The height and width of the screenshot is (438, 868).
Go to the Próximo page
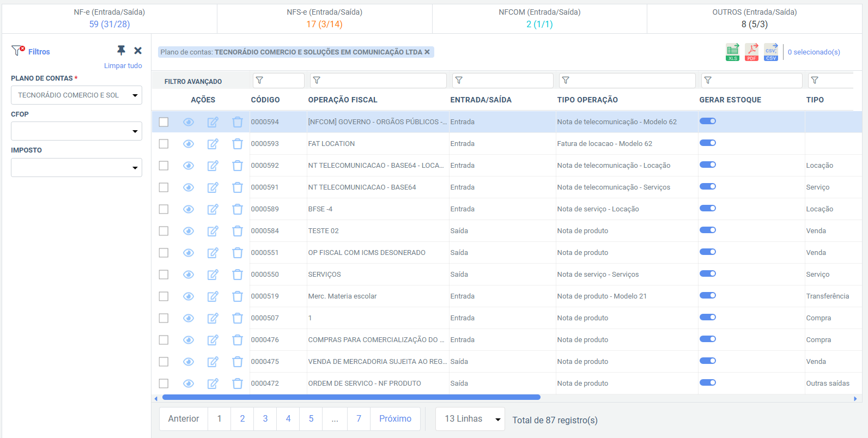pyautogui.click(x=395, y=419)
